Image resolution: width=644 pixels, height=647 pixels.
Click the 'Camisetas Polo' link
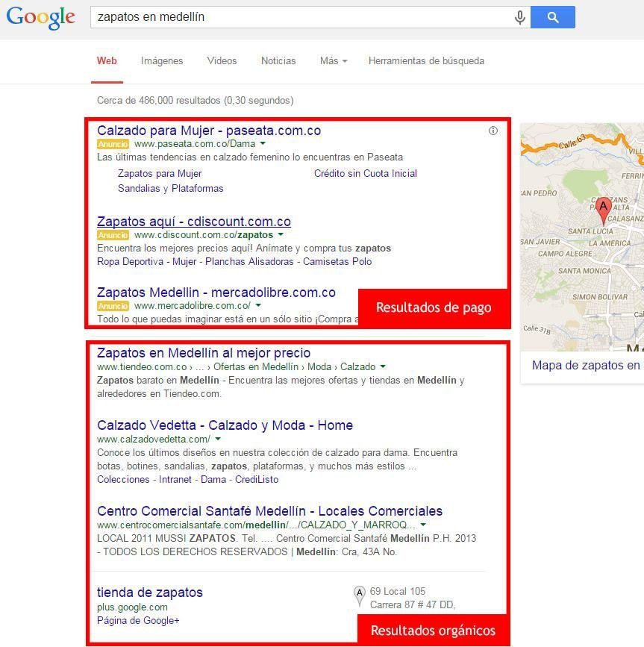[337, 262]
